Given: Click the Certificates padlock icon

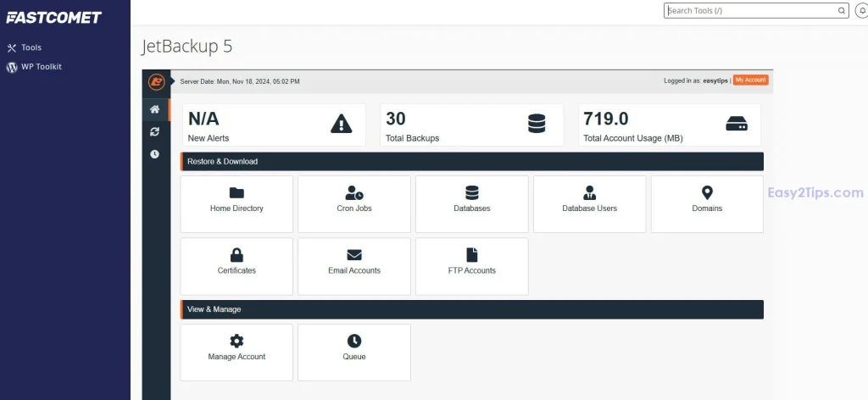Looking at the screenshot, I should point(236,254).
